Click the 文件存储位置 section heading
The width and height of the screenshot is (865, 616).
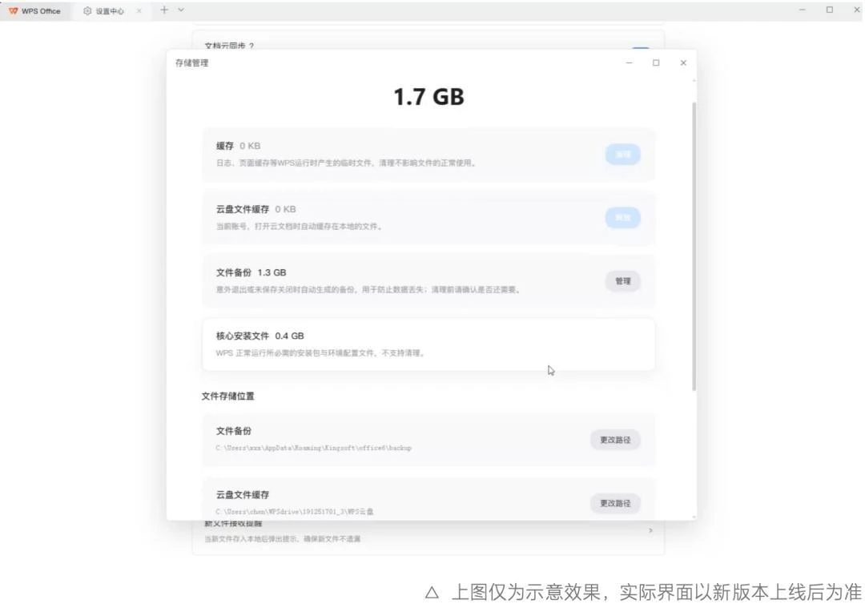click(x=227, y=397)
